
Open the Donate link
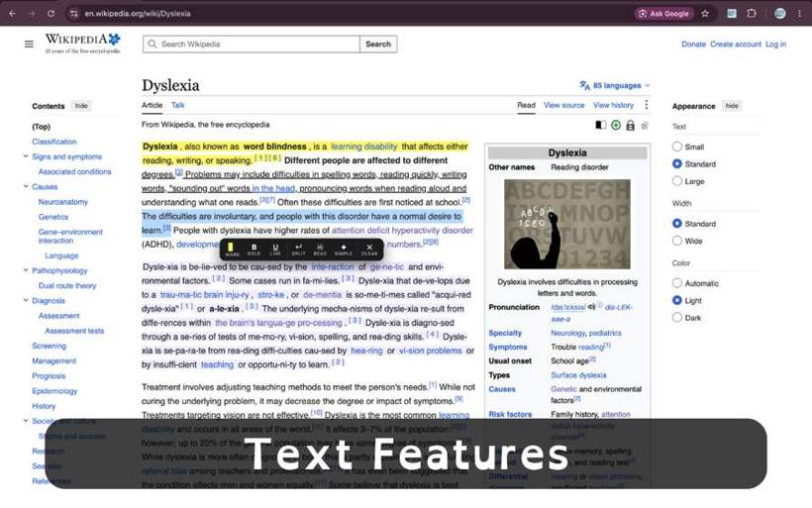pyautogui.click(x=693, y=45)
